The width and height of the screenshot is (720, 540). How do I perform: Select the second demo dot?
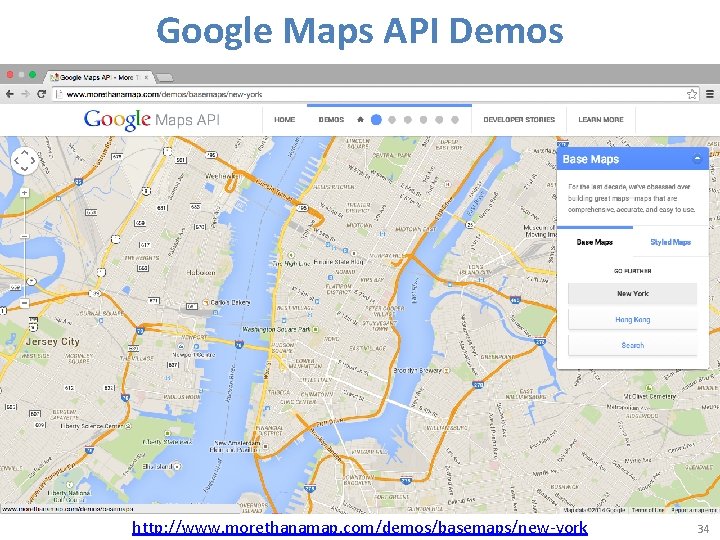click(392, 120)
